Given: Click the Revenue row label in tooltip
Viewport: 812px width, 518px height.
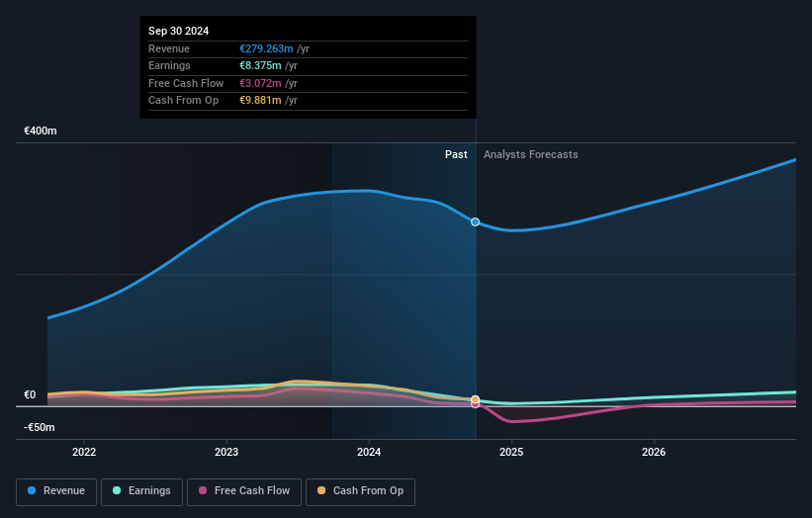Looking at the screenshot, I should click(x=169, y=48).
